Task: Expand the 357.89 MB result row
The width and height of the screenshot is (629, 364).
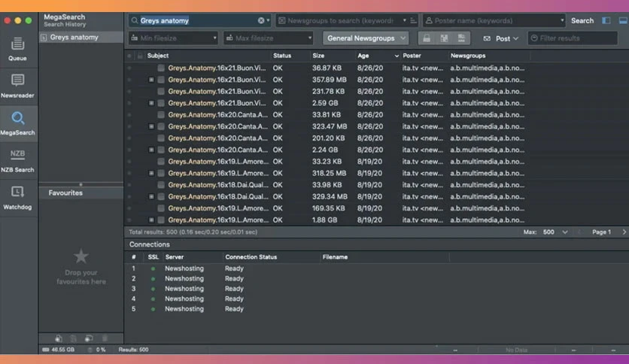Action: point(151,80)
